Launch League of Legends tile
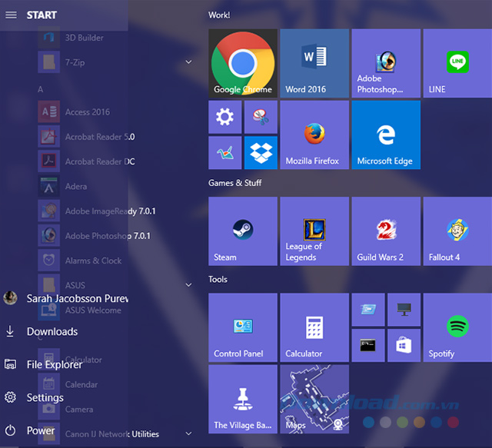This screenshot has width=492, height=448. click(314, 231)
